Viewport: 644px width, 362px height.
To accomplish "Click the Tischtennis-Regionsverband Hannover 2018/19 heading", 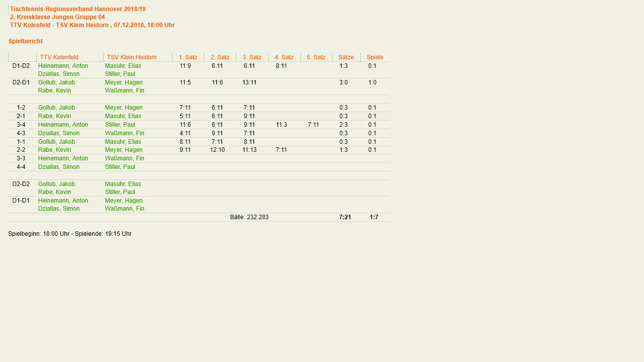I will (78, 9).
